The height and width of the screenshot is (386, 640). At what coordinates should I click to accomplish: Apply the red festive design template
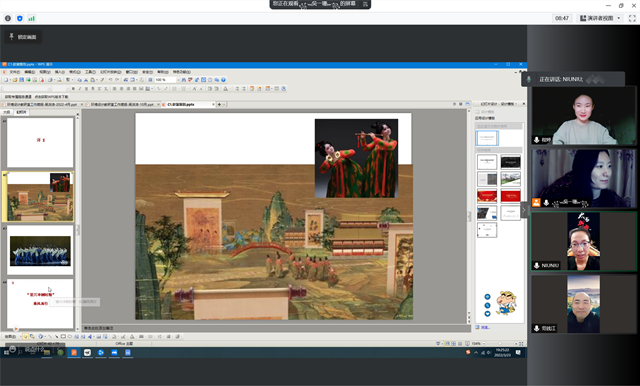tap(487, 196)
